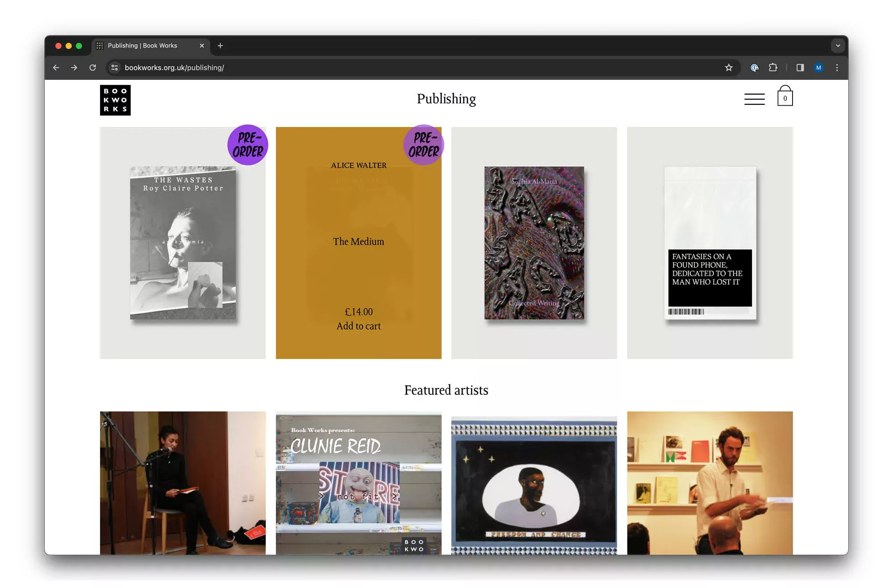Open the shopping cart showing zero items

(785, 97)
